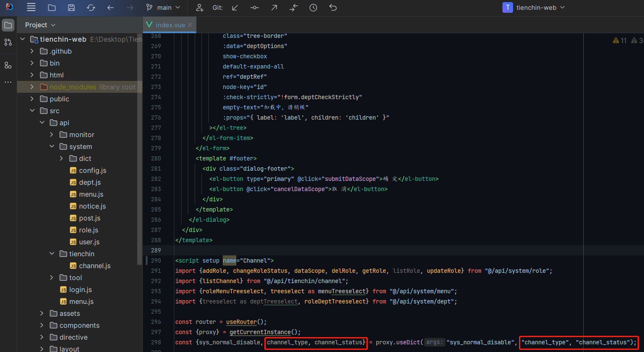The width and height of the screenshot is (644, 352).
Task: Expand the node_modules folder
Action: [32, 87]
